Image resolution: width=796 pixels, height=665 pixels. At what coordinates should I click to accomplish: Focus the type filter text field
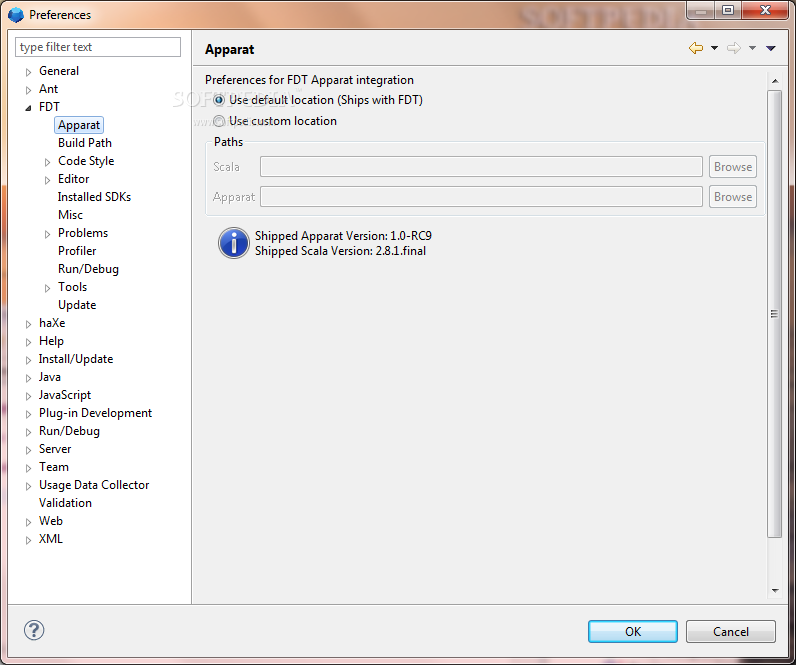click(98, 47)
